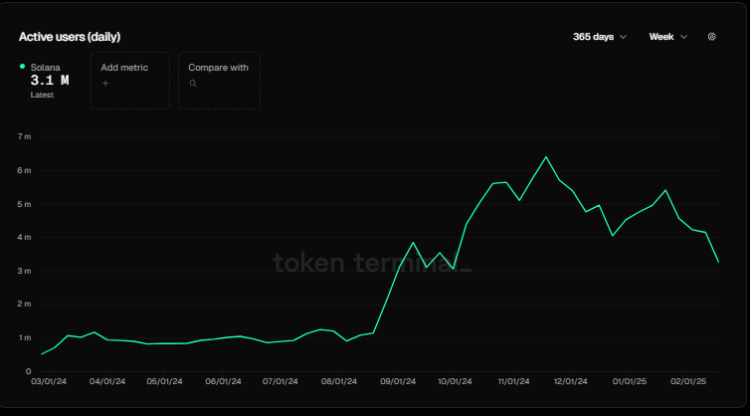
Task: Click the search icon under Compare with
Action: pyautogui.click(x=193, y=83)
